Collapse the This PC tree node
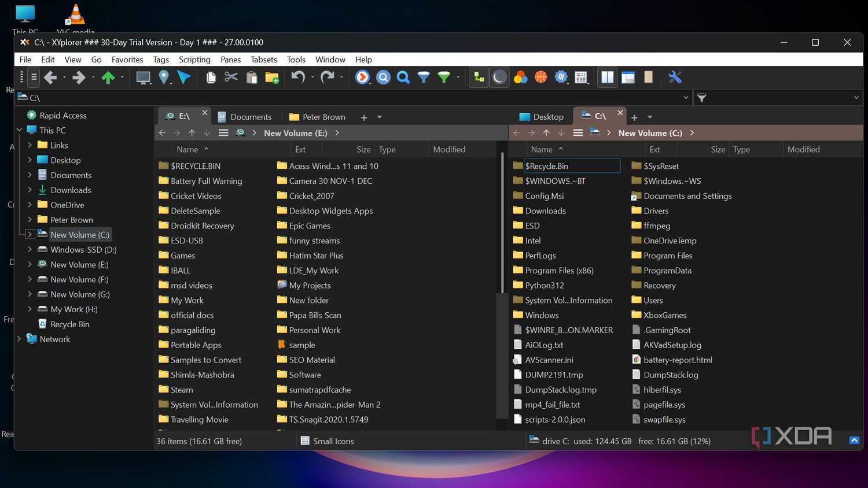The height and width of the screenshot is (488, 868). pos(19,130)
